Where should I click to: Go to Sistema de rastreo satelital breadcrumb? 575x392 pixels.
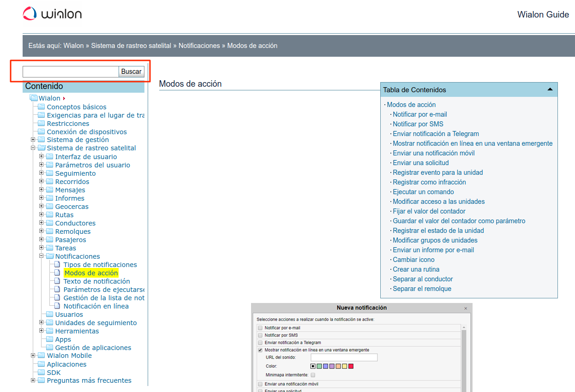pos(131,46)
